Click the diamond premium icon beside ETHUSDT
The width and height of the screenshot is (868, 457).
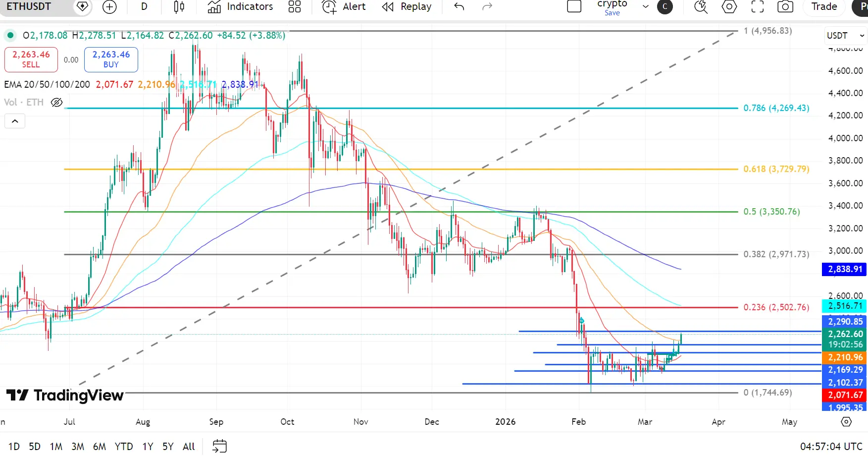point(83,7)
